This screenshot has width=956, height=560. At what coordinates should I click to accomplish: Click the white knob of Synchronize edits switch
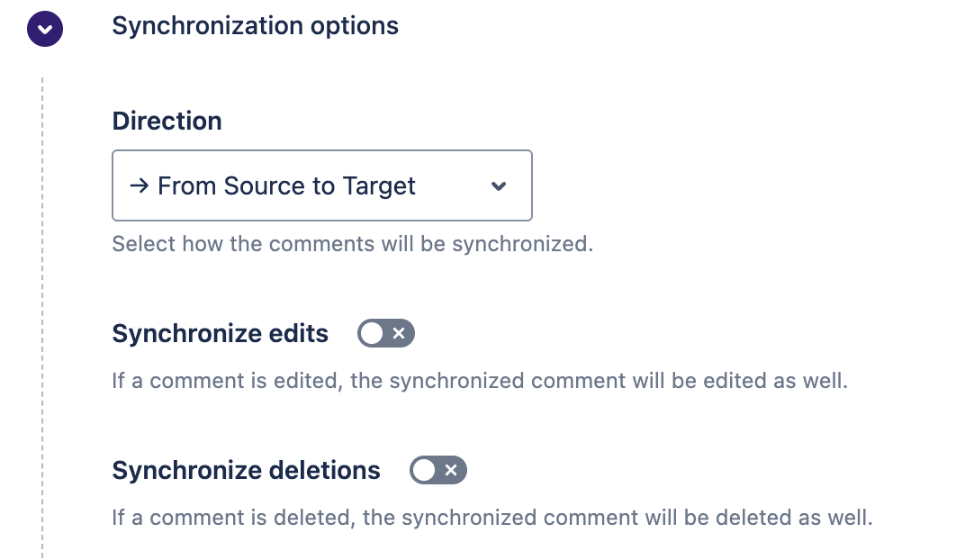click(371, 334)
